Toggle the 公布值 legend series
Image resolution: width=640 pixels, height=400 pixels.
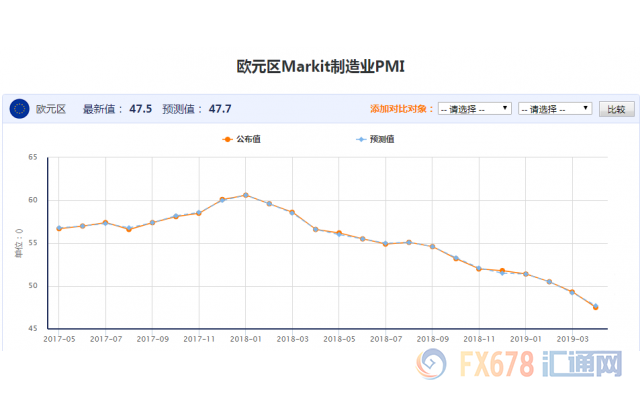click(x=243, y=140)
